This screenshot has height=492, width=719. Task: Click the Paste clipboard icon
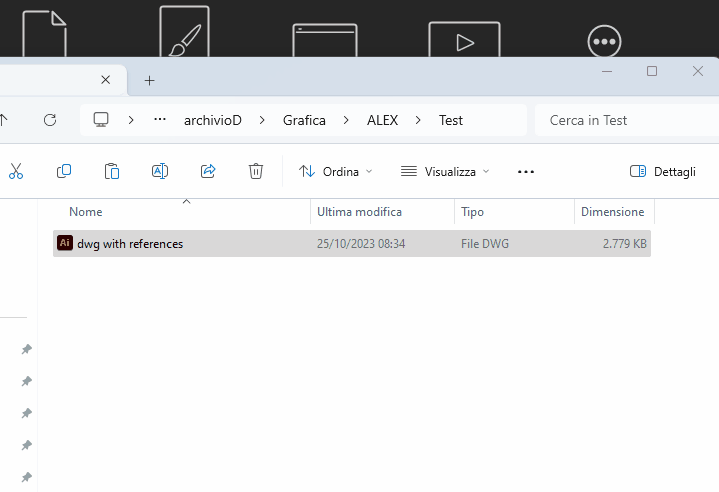click(112, 171)
